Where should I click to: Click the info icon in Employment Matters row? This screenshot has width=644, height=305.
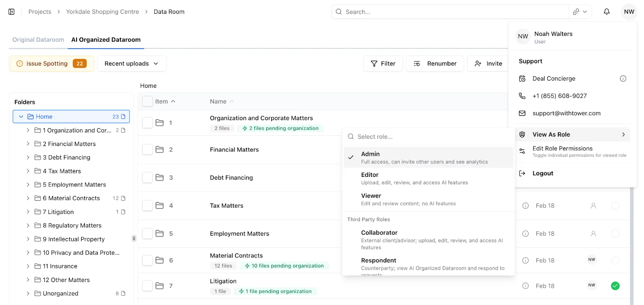click(x=525, y=234)
